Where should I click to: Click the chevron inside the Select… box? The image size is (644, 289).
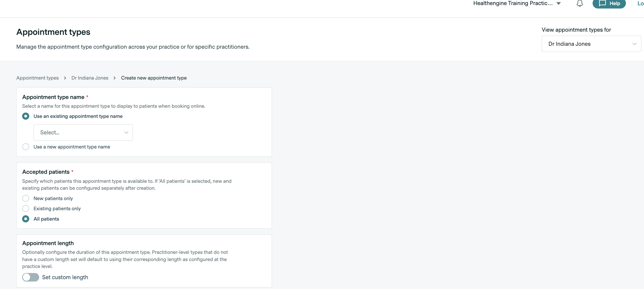[126, 133]
